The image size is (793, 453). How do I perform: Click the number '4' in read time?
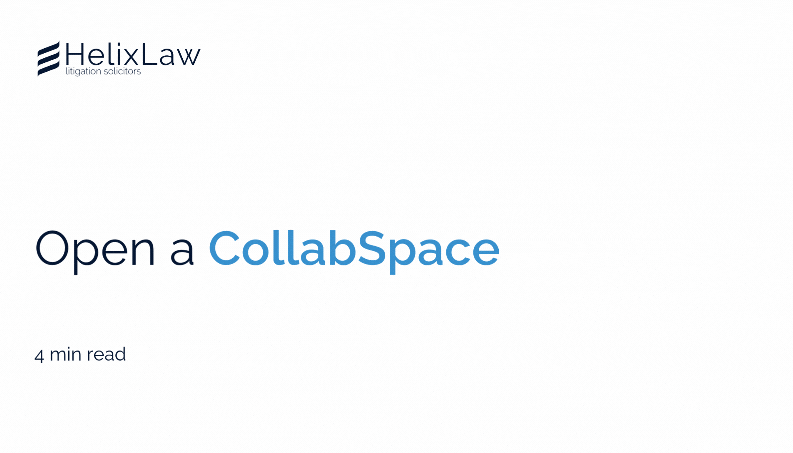click(39, 355)
